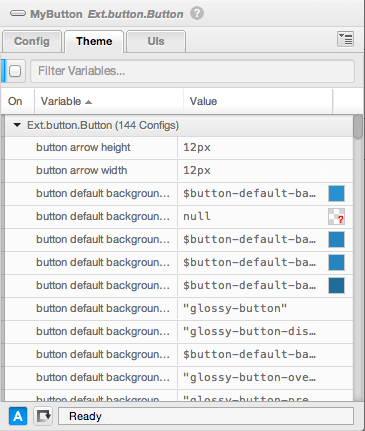Click the Ready status field
This screenshot has width=365, height=431.
pyautogui.click(x=206, y=416)
